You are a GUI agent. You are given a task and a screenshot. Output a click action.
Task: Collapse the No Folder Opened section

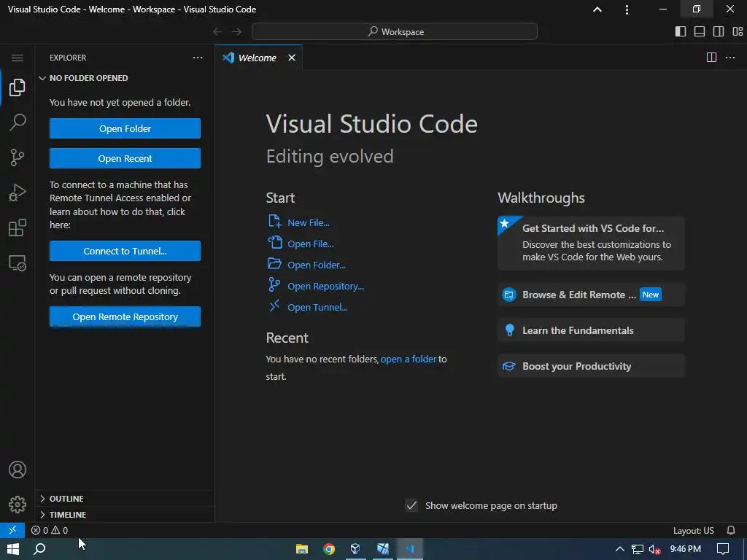[x=125, y=78]
